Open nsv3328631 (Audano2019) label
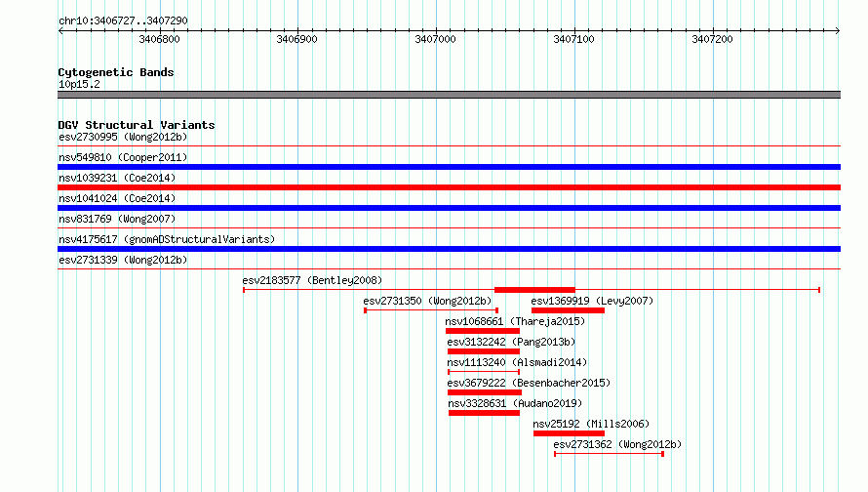Screen dimensions: 868x492 pyautogui.click(x=515, y=403)
